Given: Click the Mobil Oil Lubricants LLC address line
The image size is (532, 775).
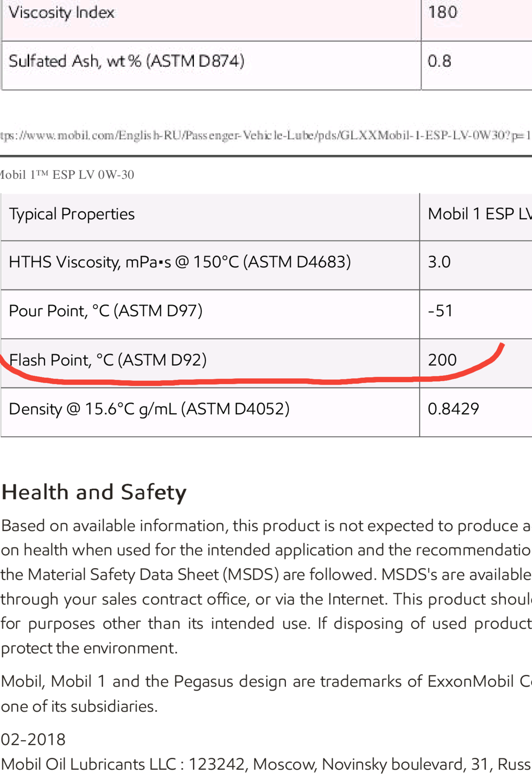Looking at the screenshot, I should coord(266,764).
